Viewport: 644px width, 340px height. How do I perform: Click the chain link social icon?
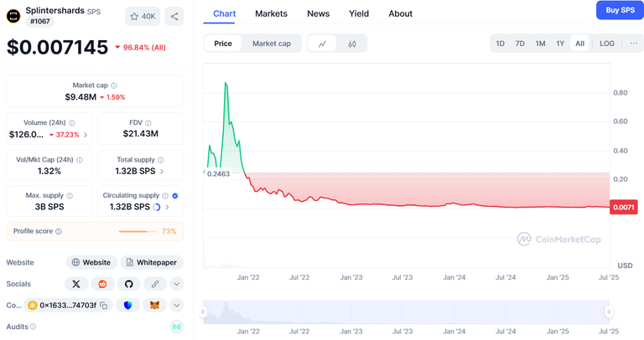coord(155,284)
